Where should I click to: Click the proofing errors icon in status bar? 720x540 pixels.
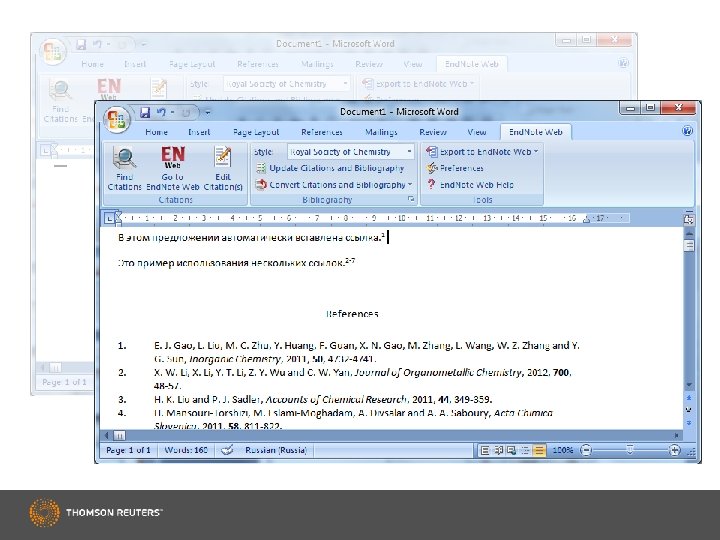point(227,450)
